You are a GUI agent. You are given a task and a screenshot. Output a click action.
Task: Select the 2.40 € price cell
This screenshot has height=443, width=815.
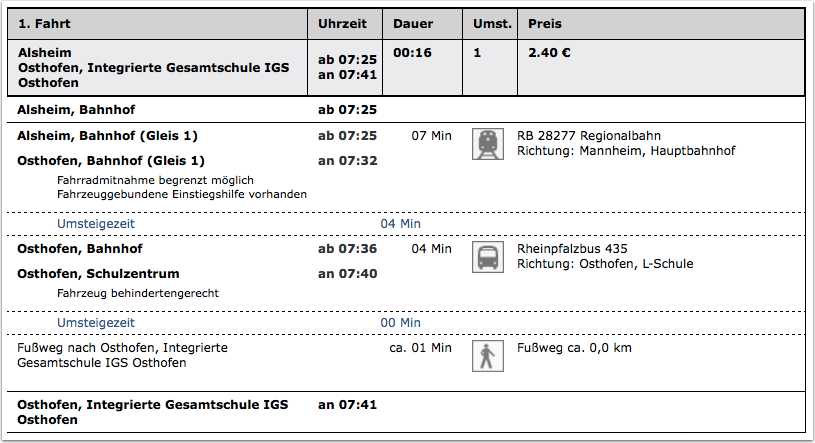pyautogui.click(x=661, y=68)
